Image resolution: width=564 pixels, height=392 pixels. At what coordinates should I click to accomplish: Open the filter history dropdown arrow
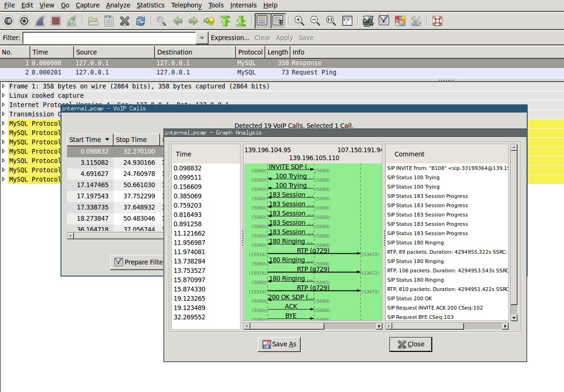point(202,38)
